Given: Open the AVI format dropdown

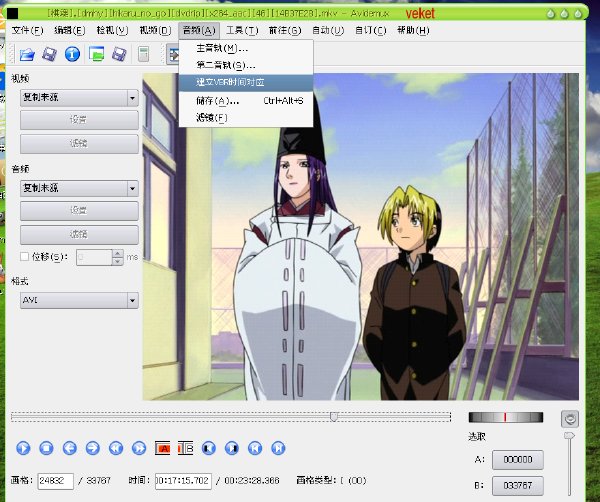Looking at the screenshot, I should pyautogui.click(x=79, y=300).
